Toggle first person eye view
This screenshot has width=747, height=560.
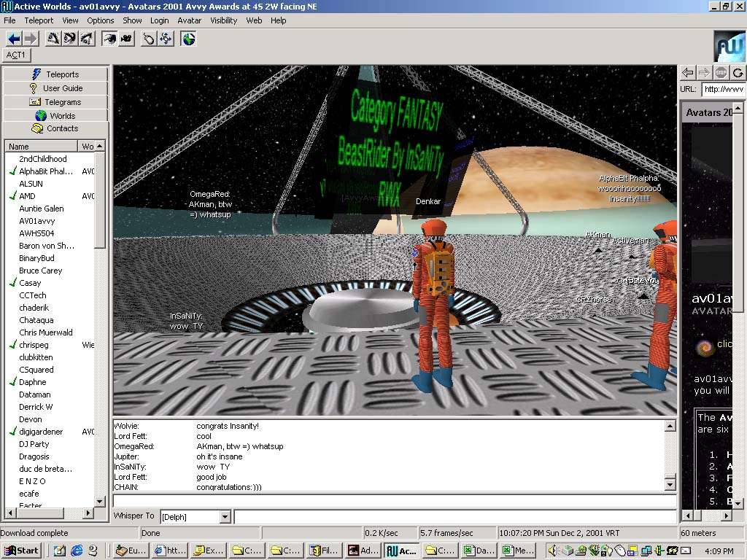[109, 39]
